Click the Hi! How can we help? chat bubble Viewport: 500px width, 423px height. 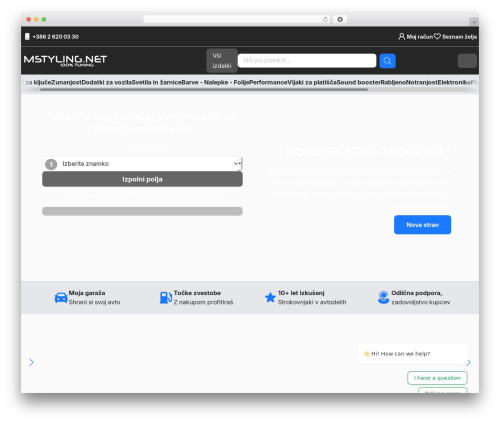412,354
